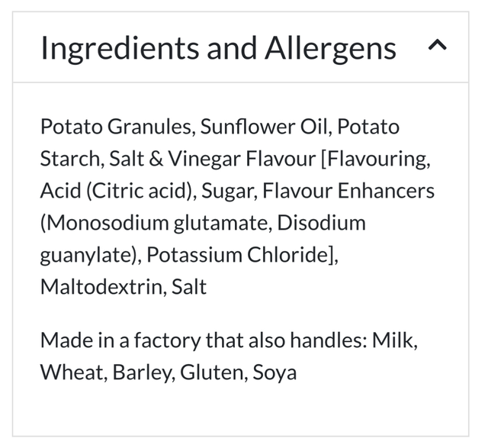488x448 pixels.
Task: Click the Wheat allergen word
Action: 72,372
